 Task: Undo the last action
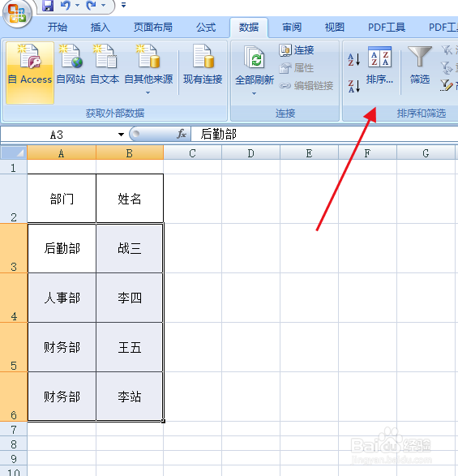point(66,6)
